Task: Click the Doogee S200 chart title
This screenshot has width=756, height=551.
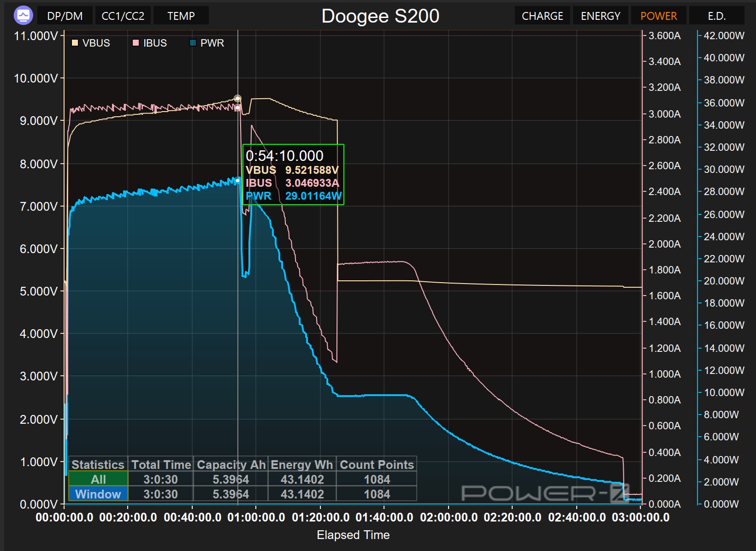Action: tap(380, 16)
